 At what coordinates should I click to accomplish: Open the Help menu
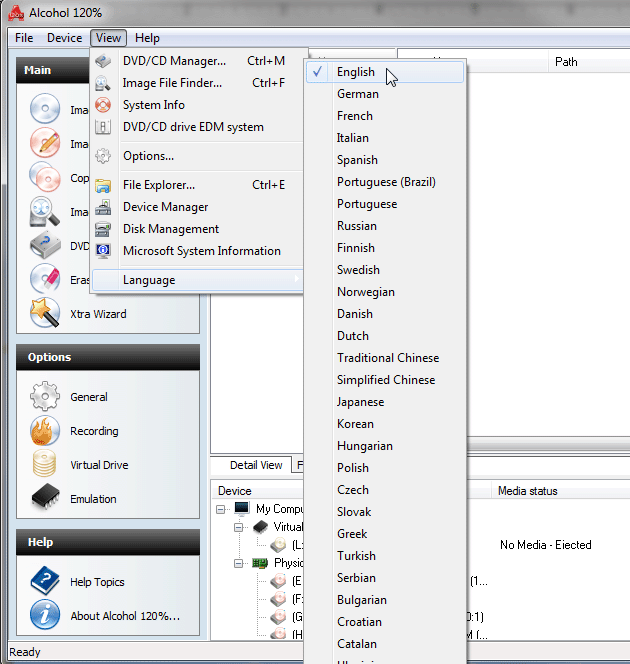(x=147, y=38)
